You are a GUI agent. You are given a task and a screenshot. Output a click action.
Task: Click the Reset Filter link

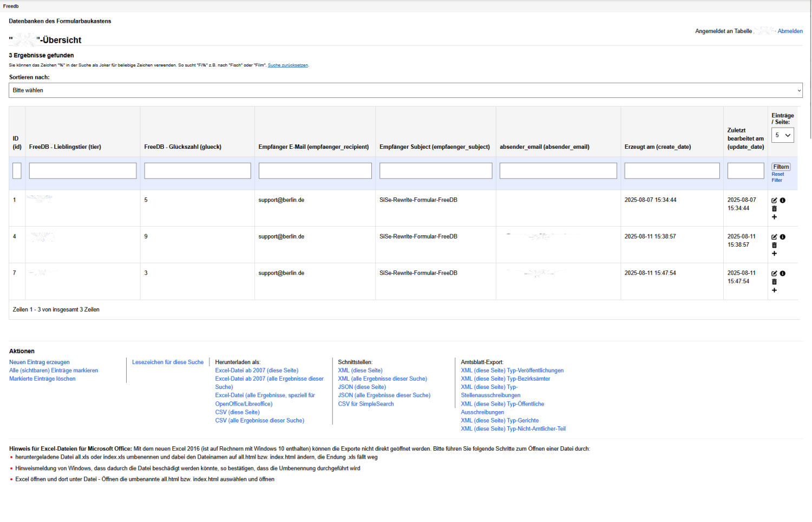click(x=777, y=177)
